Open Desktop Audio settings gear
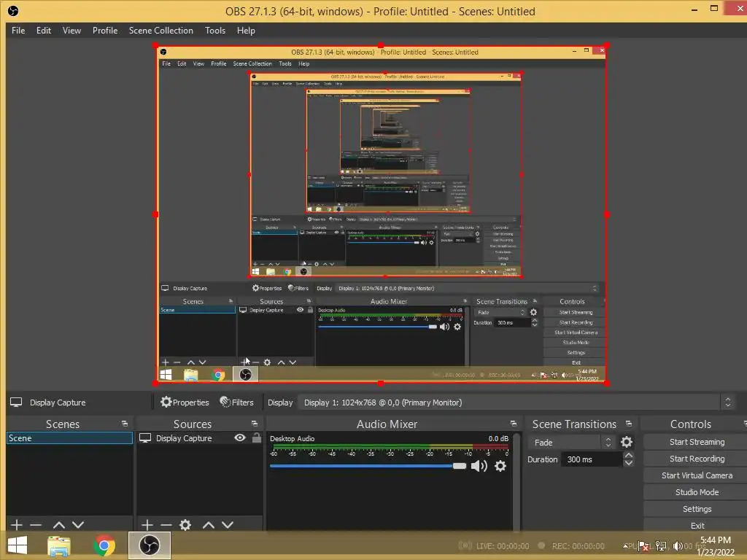The image size is (747, 560). click(x=500, y=466)
